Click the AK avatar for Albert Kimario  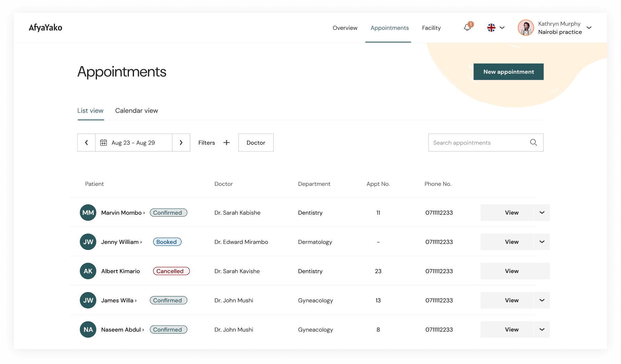(x=88, y=271)
